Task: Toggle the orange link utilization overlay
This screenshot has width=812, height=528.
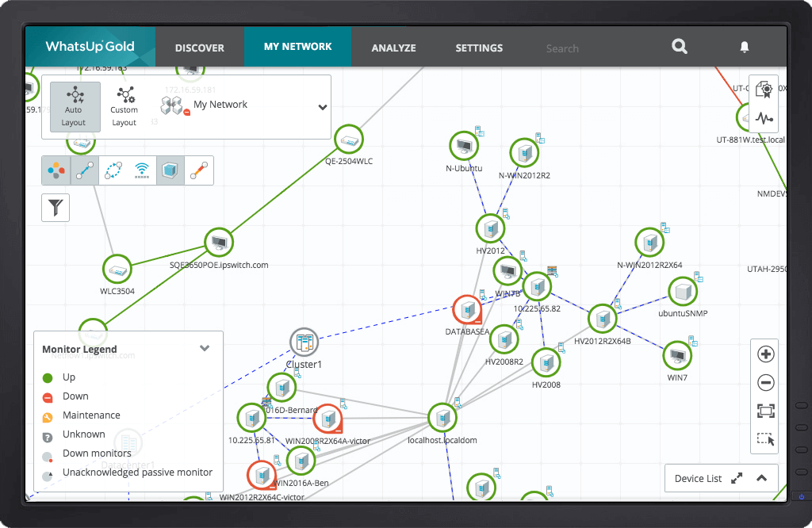Action: point(199,170)
